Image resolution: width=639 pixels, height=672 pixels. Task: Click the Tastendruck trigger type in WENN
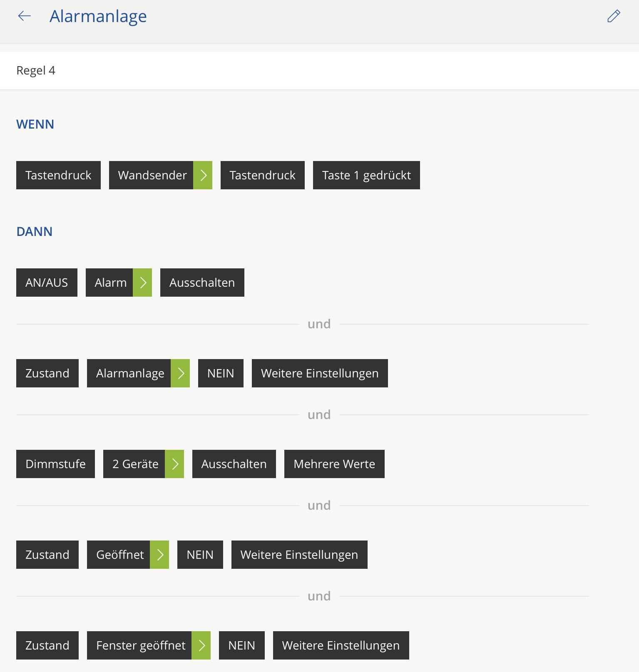click(58, 175)
